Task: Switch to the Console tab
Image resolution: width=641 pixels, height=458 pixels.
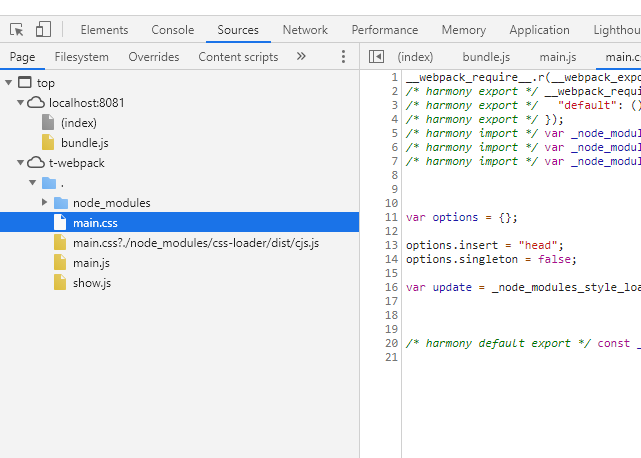Action: tap(173, 30)
